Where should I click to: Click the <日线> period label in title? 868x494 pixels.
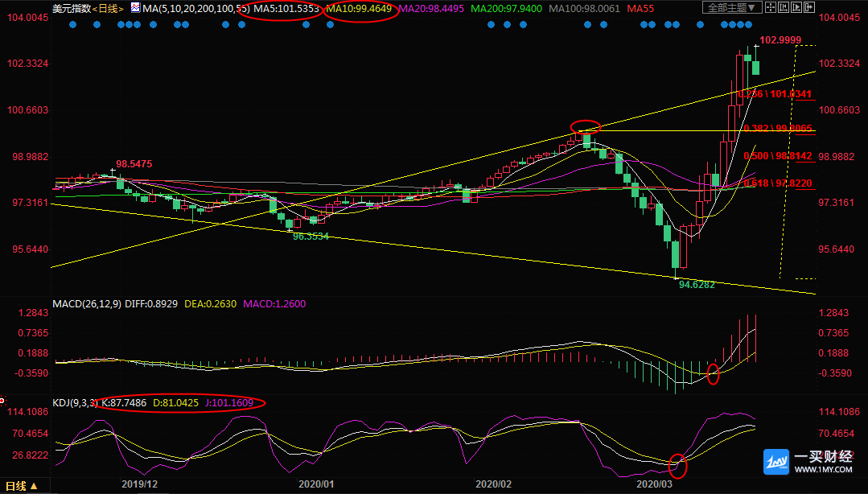(108, 8)
